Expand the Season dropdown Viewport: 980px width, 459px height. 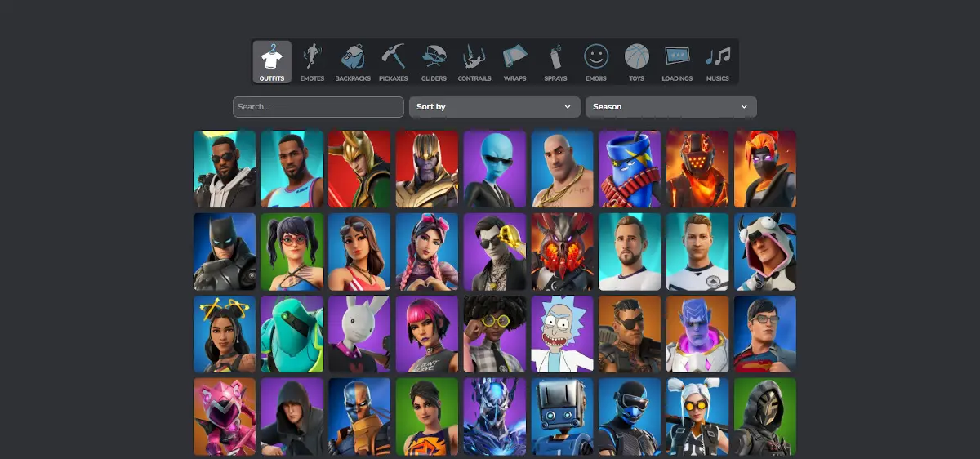click(x=670, y=107)
